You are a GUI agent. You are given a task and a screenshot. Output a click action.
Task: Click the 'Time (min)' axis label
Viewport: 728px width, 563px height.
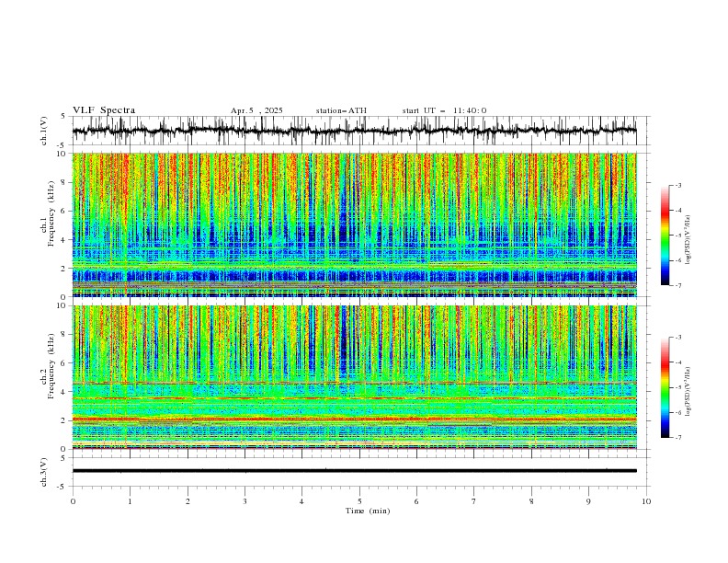368,511
